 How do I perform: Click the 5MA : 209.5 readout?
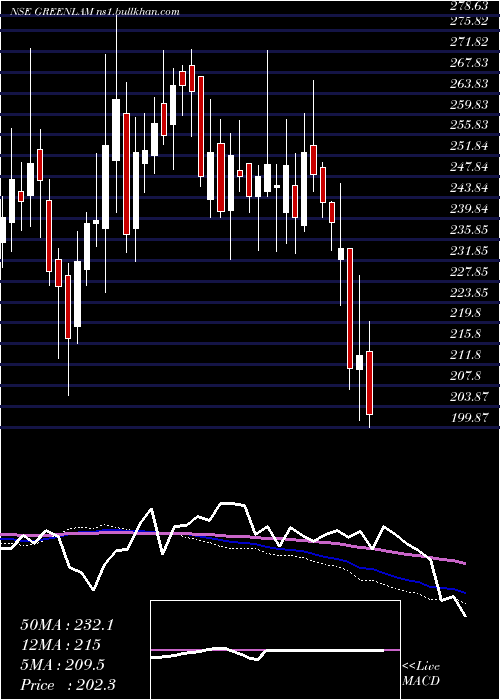(63, 666)
